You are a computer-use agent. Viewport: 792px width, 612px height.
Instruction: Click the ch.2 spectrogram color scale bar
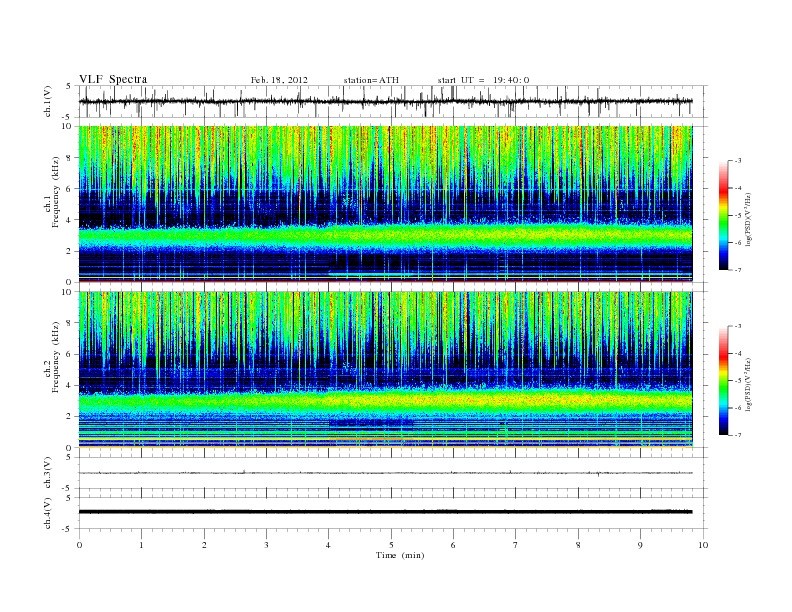pos(723,381)
